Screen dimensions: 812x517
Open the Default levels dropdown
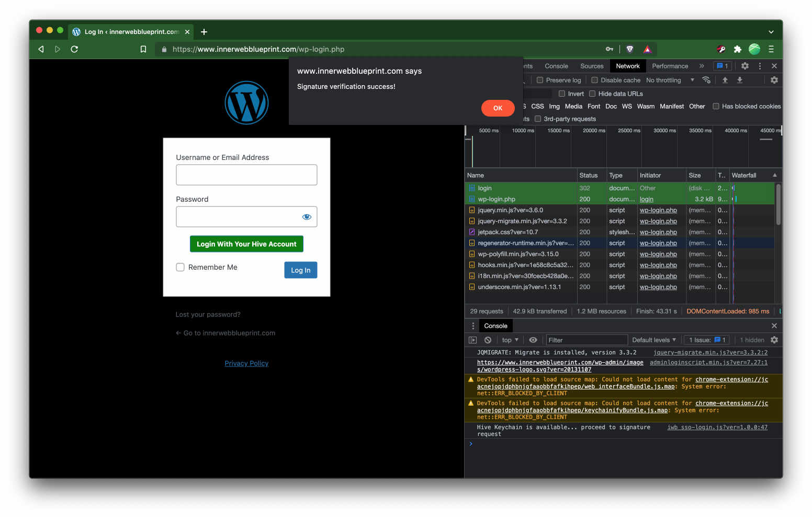(654, 340)
